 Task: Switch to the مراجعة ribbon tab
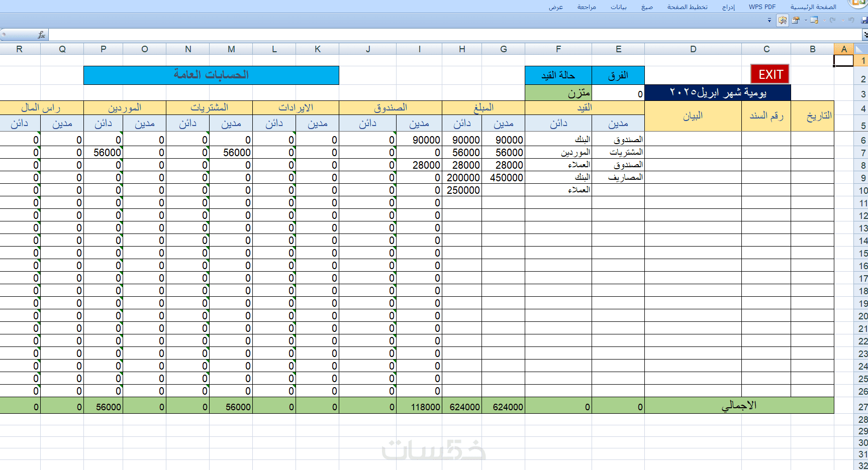tap(587, 7)
